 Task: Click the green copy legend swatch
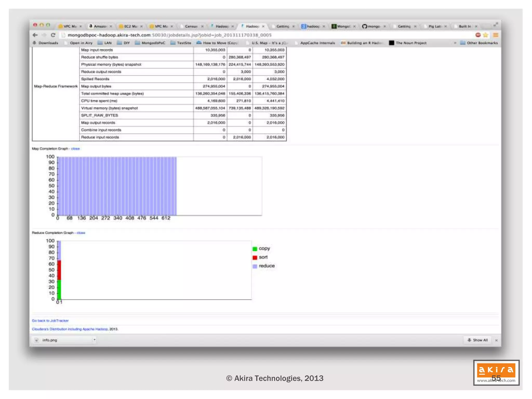click(x=255, y=249)
